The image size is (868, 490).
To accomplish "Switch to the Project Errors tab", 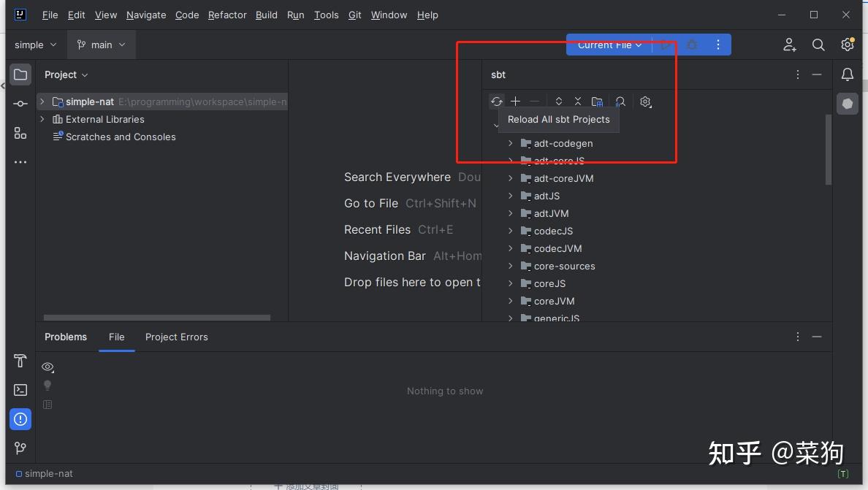I will point(176,337).
